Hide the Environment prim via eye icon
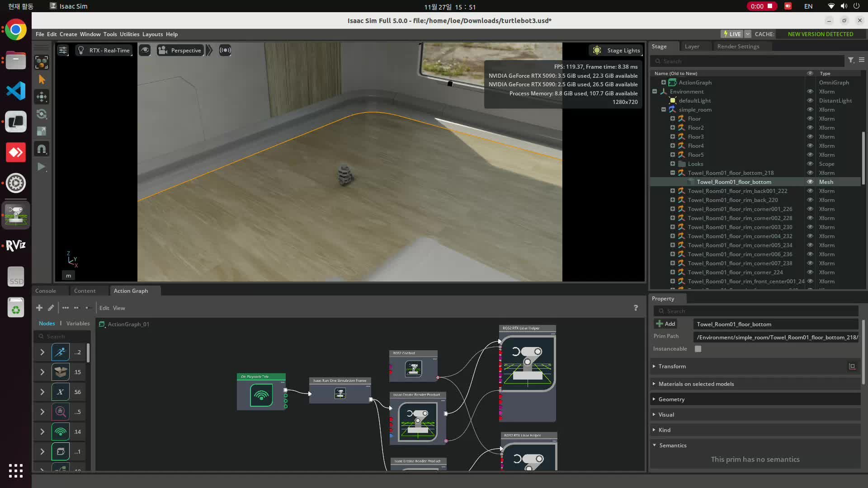 point(810,91)
